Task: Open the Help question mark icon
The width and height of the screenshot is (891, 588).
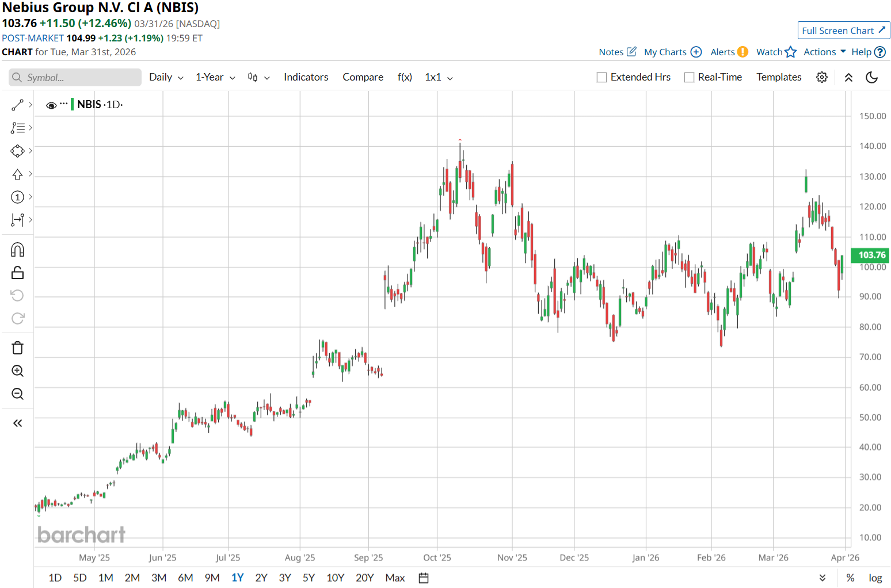Action: coord(879,52)
